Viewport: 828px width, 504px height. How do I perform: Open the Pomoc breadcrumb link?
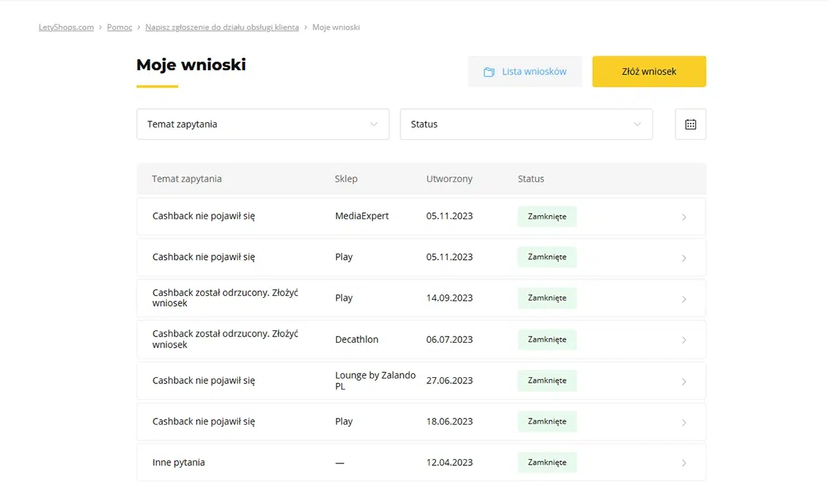(119, 27)
